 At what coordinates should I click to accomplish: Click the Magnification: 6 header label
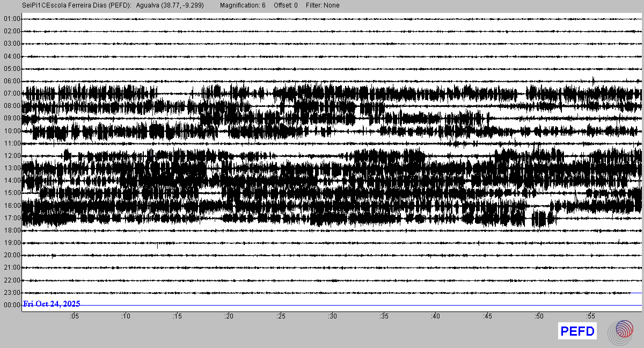243,5
